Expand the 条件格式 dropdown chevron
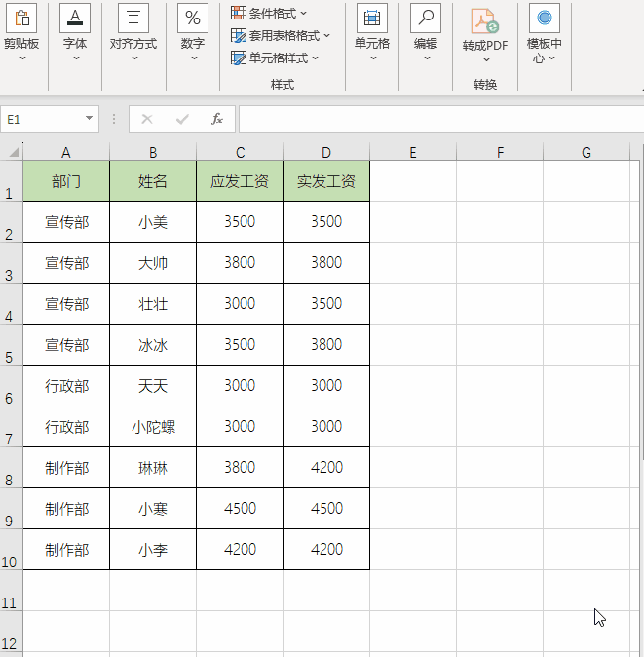The height and width of the screenshot is (657, 644). pyautogui.click(x=304, y=14)
